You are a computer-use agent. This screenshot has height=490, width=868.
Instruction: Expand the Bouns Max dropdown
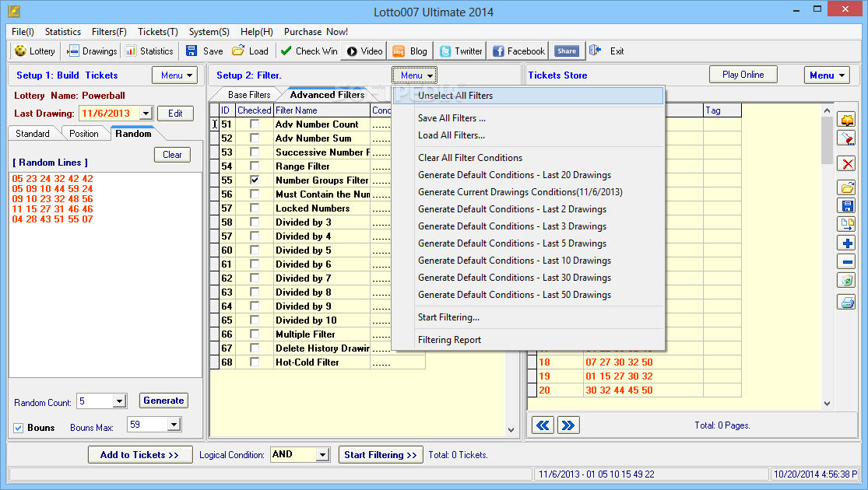point(174,425)
